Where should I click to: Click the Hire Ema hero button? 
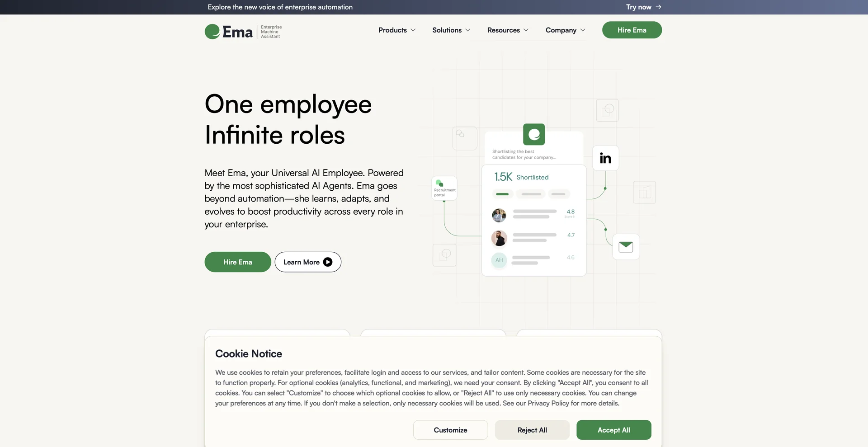[238, 262]
